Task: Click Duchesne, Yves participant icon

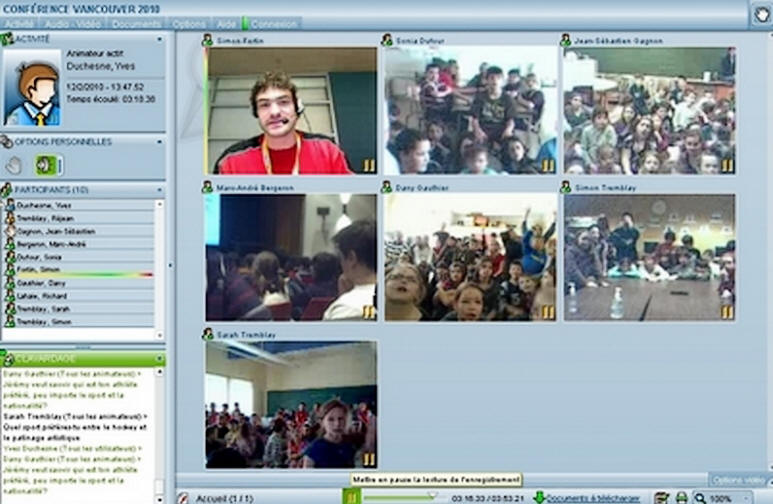Action: [x=10, y=205]
